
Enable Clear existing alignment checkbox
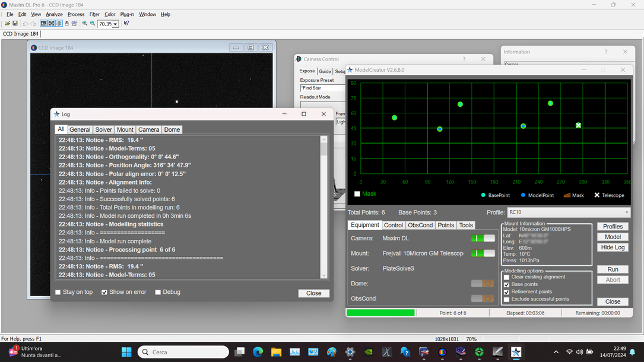pyautogui.click(x=506, y=277)
